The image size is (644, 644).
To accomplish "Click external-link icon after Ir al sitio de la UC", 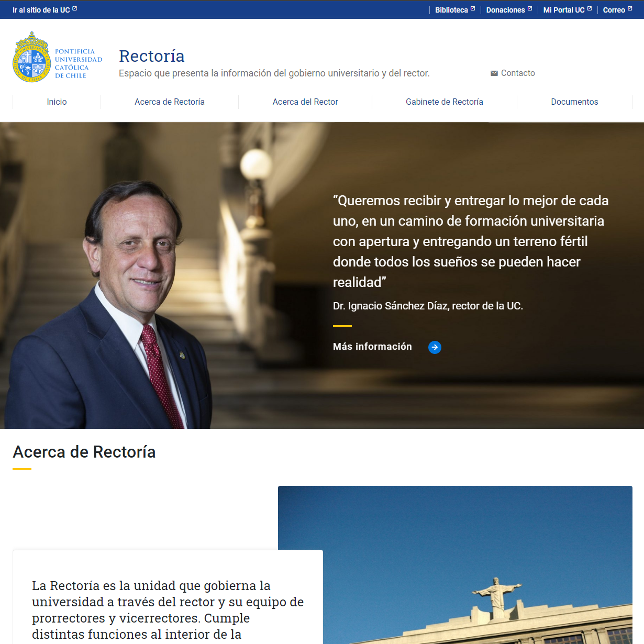I will 75,8.
